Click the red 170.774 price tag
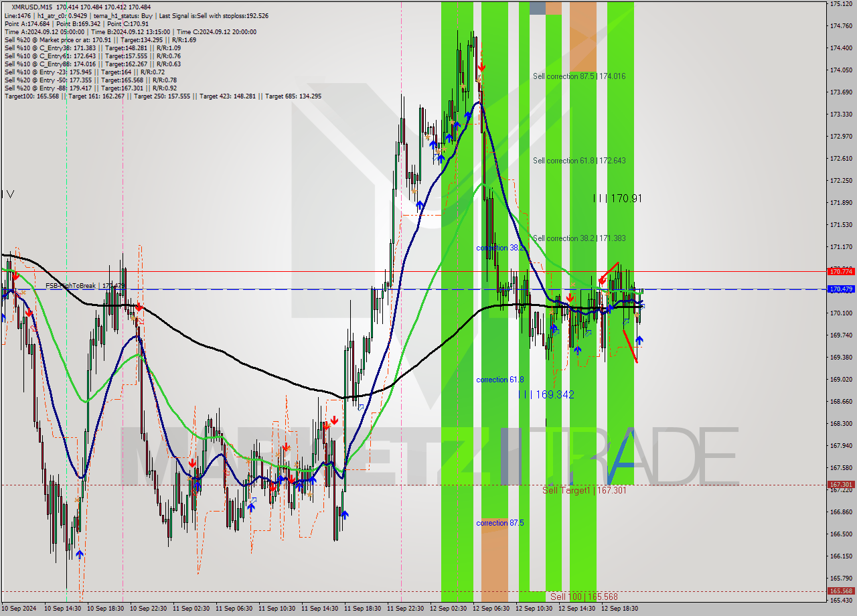Viewport: 857px width, 616px height. [841, 271]
